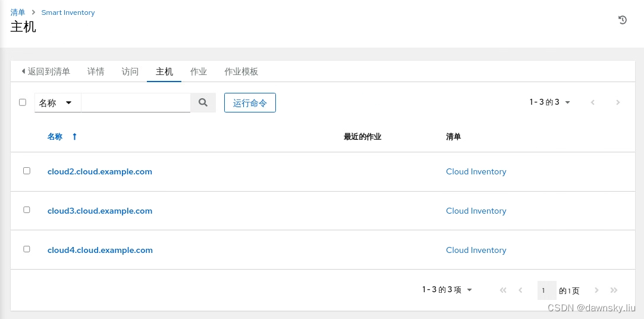The image size is (644, 319).
Task: Click the page number input box
Action: pos(546,290)
